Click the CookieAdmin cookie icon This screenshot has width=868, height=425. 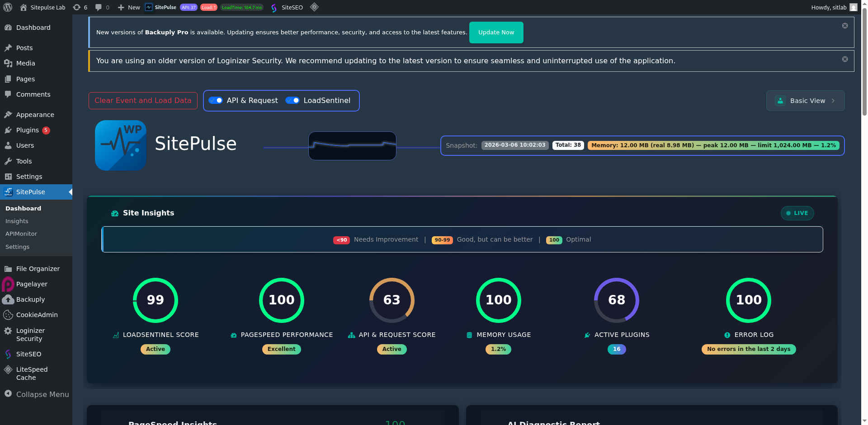pos(8,315)
